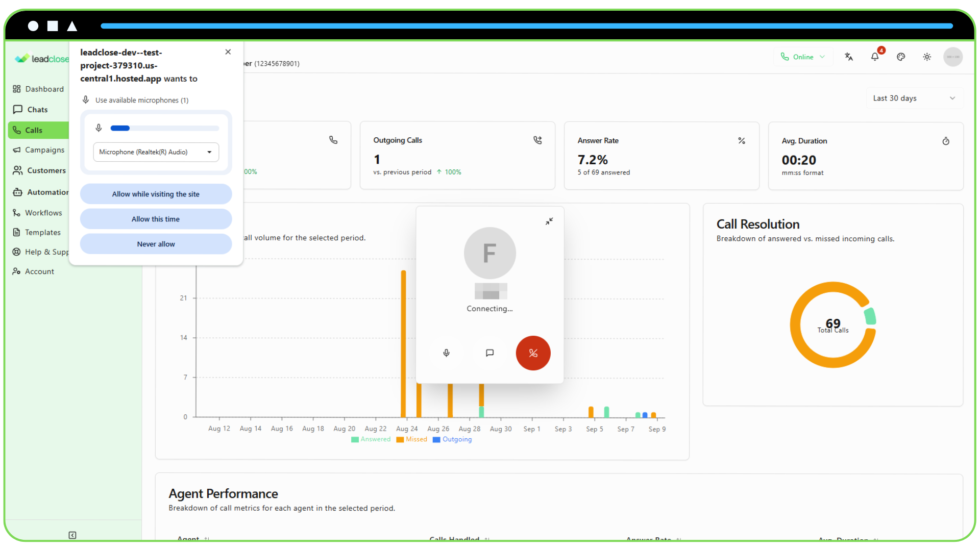Minimize the call popup window
The image size is (980, 551).
pos(549,221)
